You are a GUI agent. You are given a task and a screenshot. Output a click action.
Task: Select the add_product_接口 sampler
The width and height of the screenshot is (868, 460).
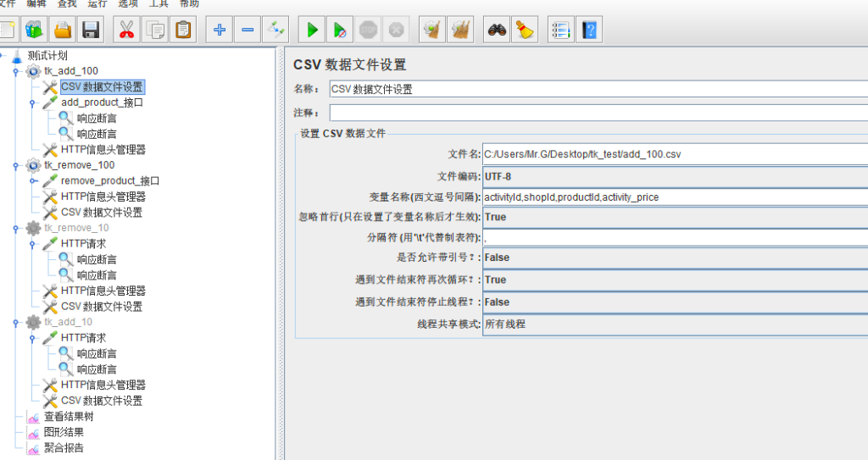pyautogui.click(x=102, y=103)
